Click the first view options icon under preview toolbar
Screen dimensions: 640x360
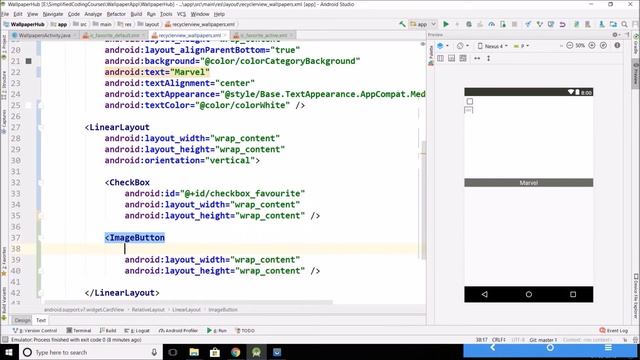pyautogui.click(x=440, y=58)
